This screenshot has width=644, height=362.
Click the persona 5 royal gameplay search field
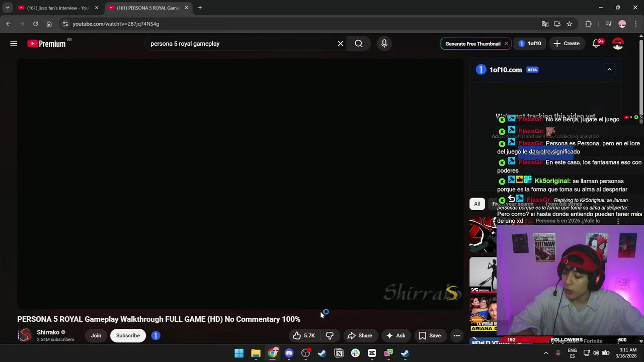pos(242,44)
